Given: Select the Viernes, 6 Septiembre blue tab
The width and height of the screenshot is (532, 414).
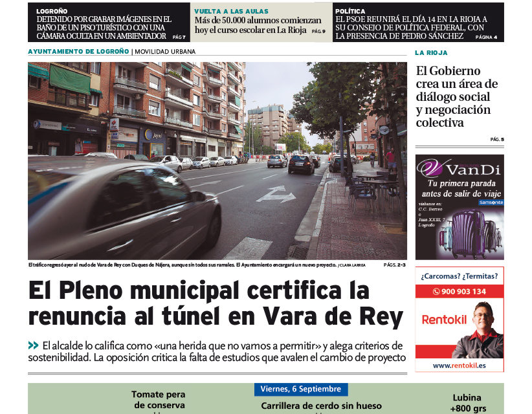Looking at the screenshot, I should pyautogui.click(x=300, y=389).
